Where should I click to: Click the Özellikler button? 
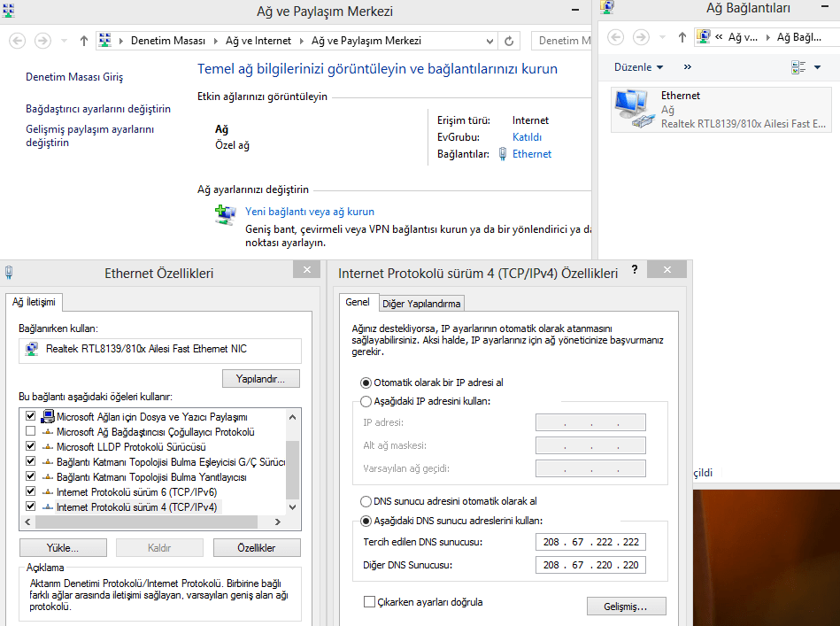pos(257,548)
